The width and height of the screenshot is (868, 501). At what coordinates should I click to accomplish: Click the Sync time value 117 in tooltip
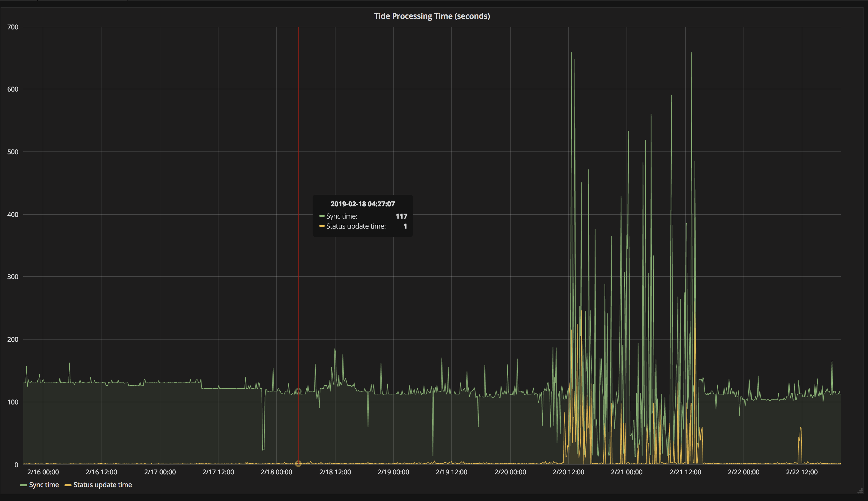point(401,216)
